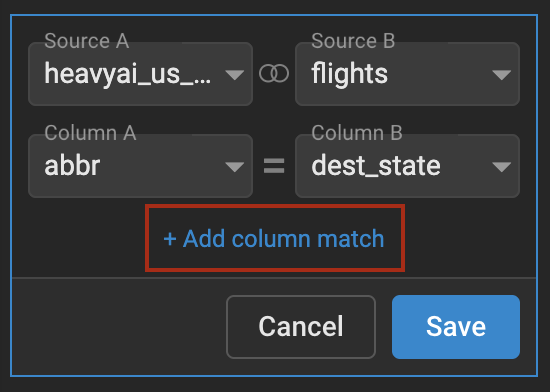The width and height of the screenshot is (550, 392).
Task: Click the arrow icon beside dest_state
Action: tap(502, 167)
